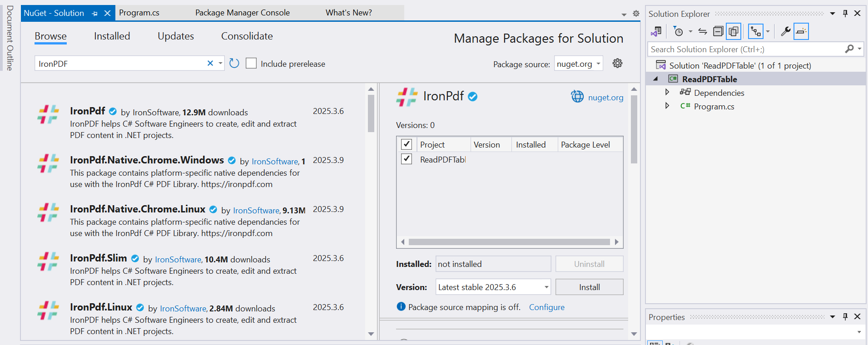
Task: Open the open-documents list dropdown arrow
Action: click(x=624, y=15)
